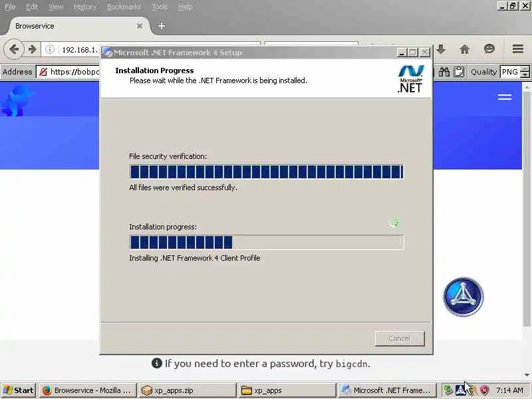532x399 pixels.
Task: Click the Installation progress bar
Action: [x=267, y=242]
